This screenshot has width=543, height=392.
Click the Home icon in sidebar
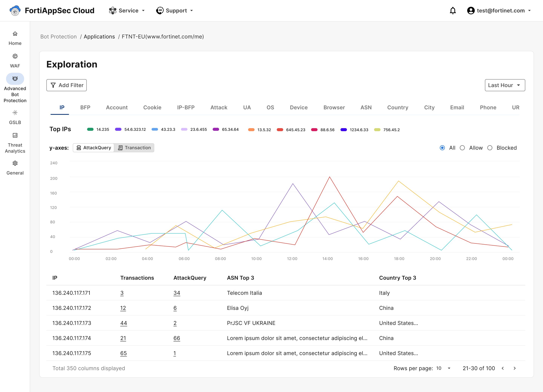coord(15,34)
